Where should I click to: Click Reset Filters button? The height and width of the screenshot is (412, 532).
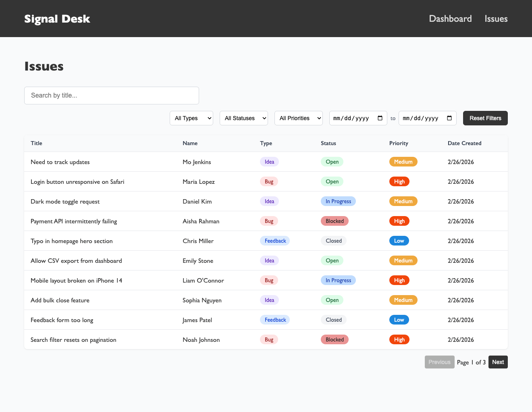tap(485, 118)
